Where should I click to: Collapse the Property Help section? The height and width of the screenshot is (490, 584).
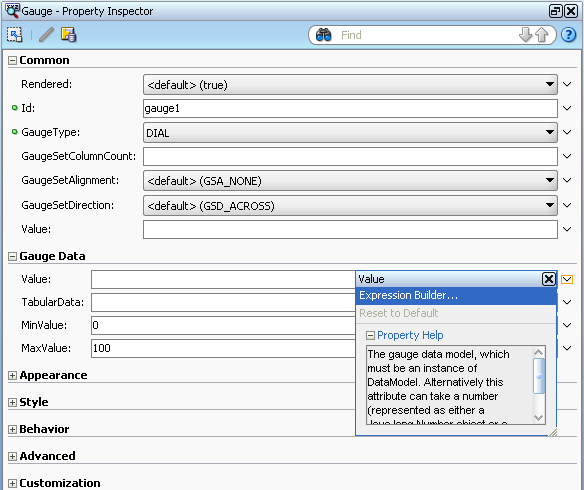370,335
